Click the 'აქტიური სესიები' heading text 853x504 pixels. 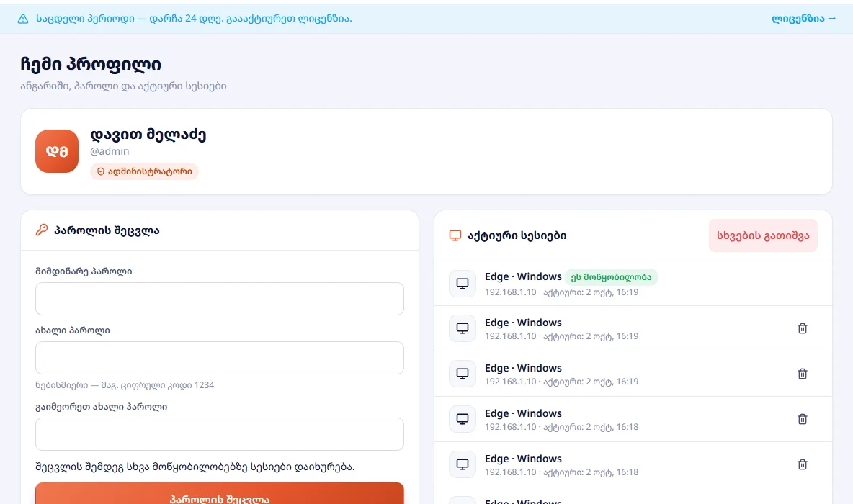[x=517, y=235]
